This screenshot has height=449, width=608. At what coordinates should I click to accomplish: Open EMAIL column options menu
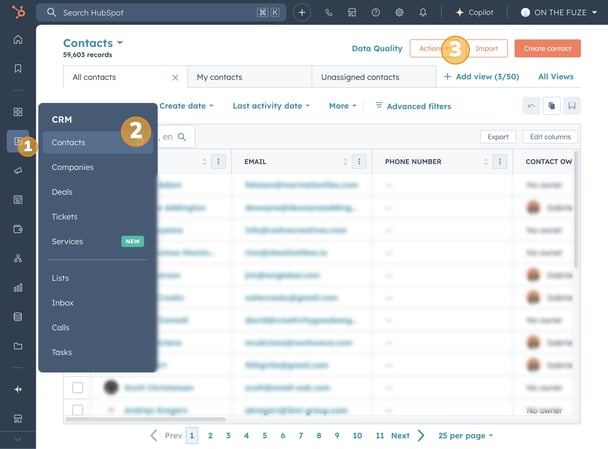click(x=359, y=162)
